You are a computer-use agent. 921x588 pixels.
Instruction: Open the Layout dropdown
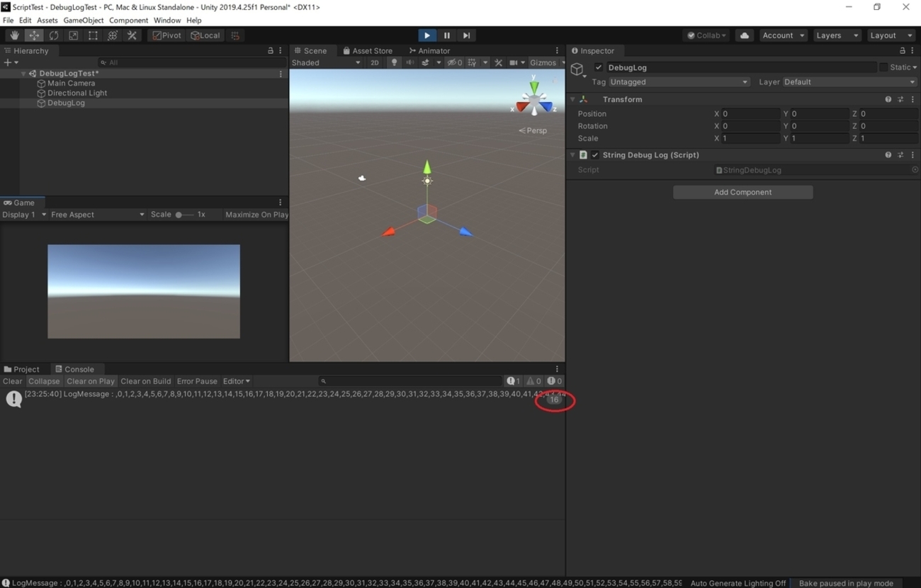(891, 35)
